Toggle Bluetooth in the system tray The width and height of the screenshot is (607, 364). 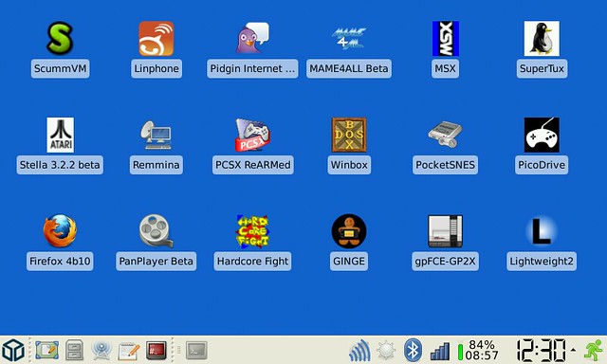click(413, 350)
